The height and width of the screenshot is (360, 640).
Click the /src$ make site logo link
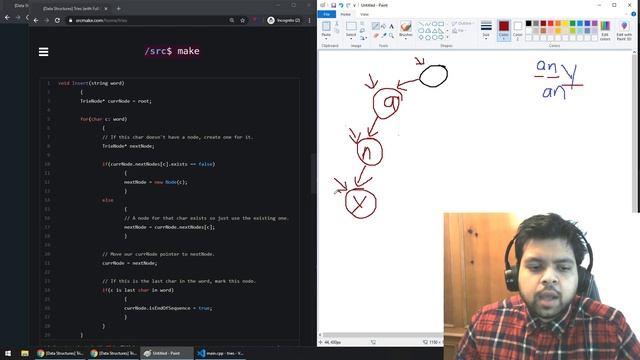click(172, 51)
